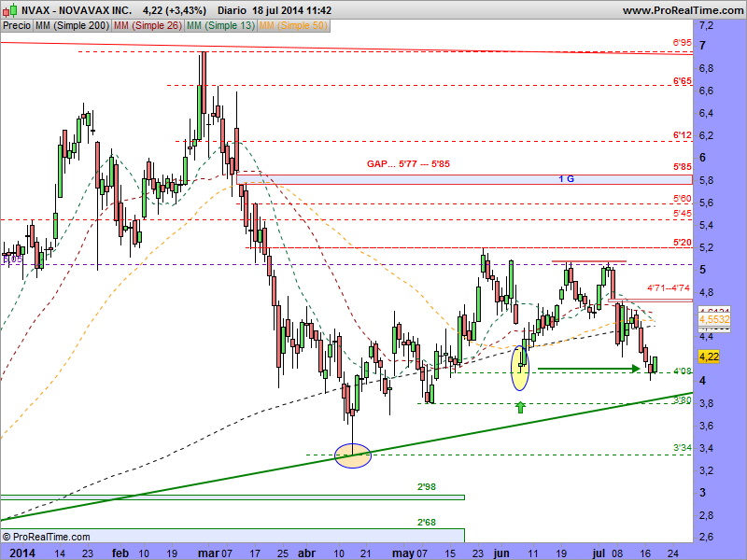Click the jun month label on time axis
This screenshot has width=747, height=560.
click(x=500, y=553)
